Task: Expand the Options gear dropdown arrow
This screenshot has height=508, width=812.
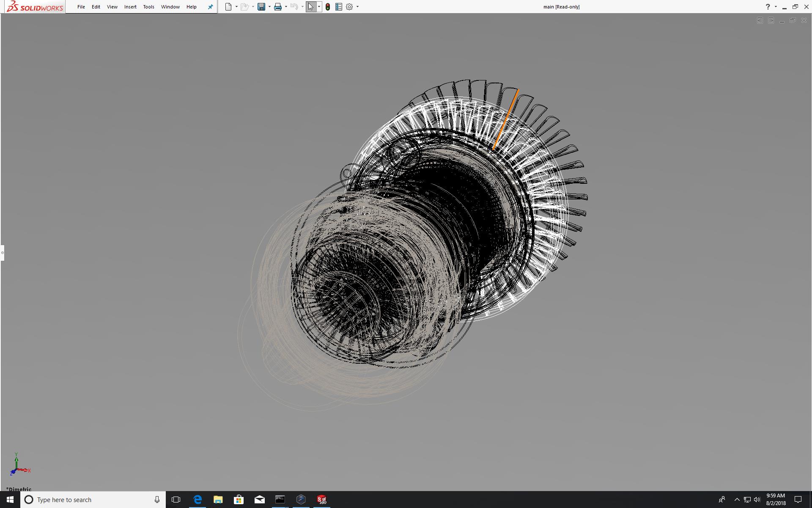Action: 357,7
